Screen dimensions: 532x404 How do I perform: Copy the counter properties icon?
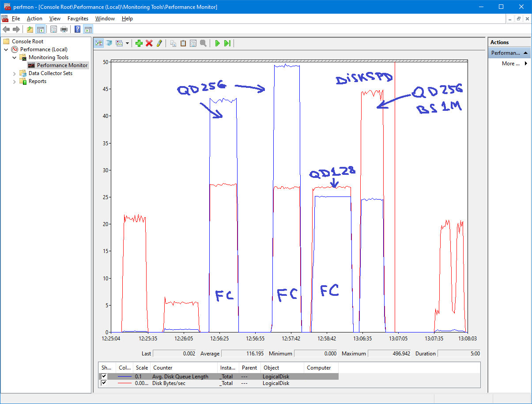pyautogui.click(x=173, y=43)
